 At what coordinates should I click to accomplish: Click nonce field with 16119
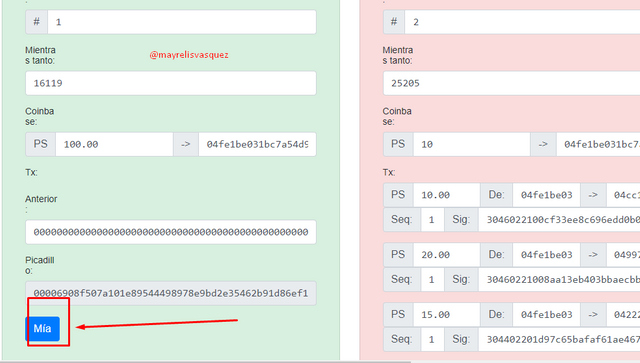(171, 83)
